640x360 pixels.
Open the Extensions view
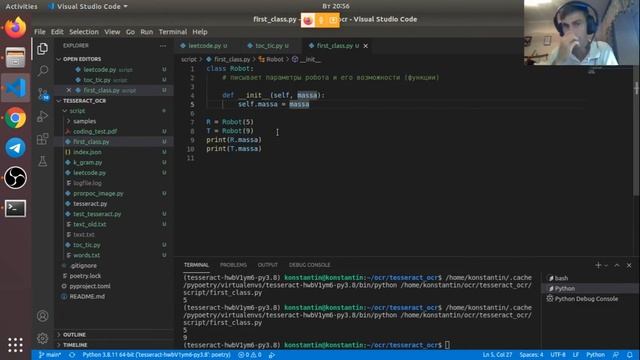tap(42, 139)
